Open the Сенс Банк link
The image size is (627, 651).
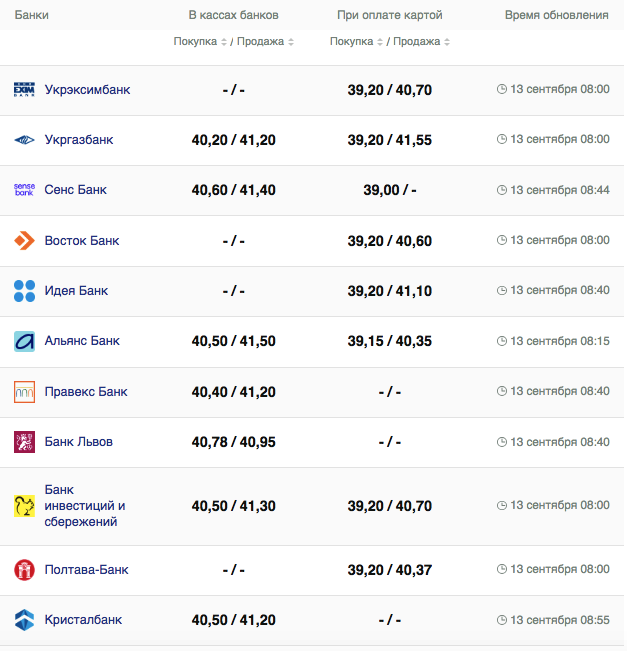[x=76, y=190]
